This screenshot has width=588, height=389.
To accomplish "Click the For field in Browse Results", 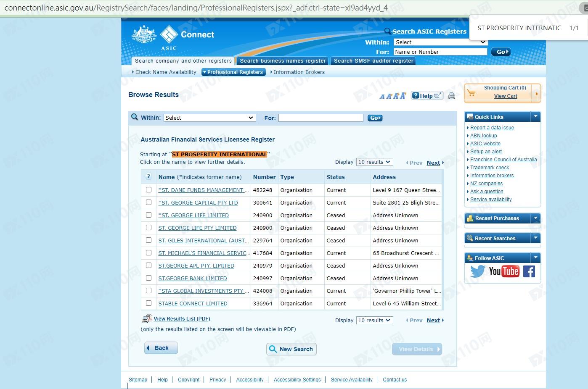I will pyautogui.click(x=320, y=118).
